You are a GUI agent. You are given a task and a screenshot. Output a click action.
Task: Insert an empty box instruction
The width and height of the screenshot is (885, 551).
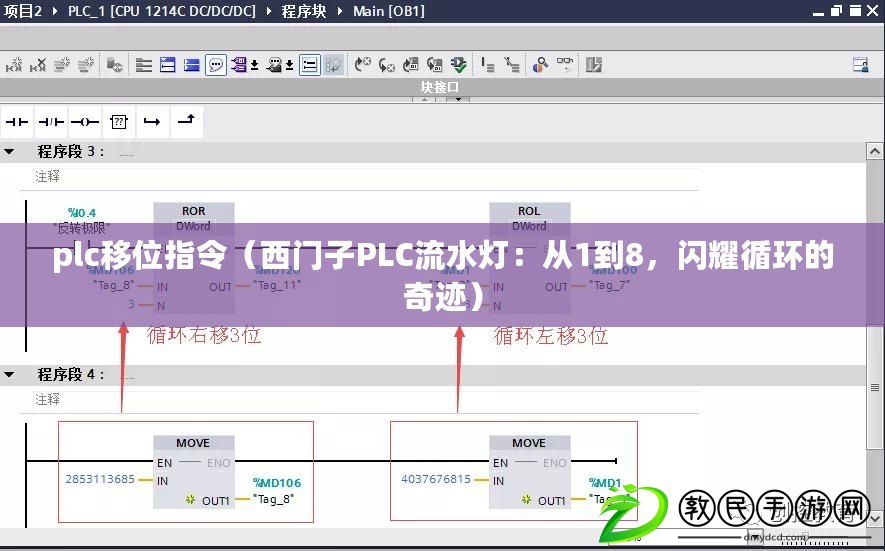tap(119, 121)
